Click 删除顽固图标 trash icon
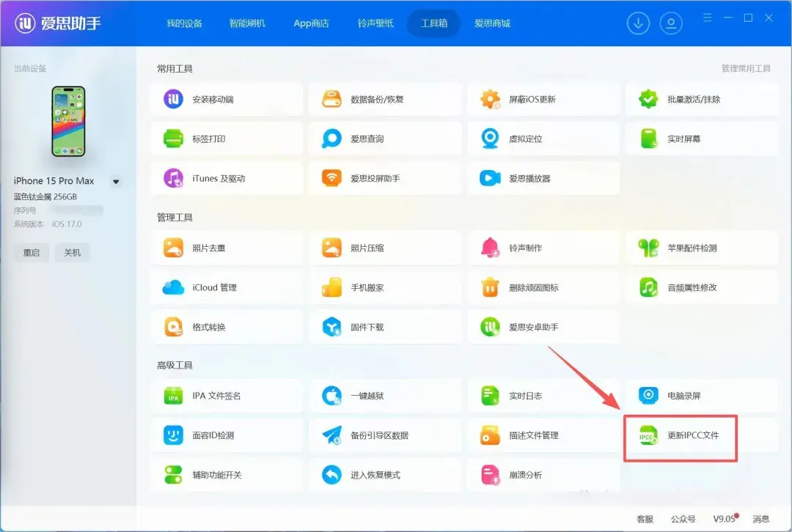Viewport: 792px width, 532px height. [x=491, y=288]
